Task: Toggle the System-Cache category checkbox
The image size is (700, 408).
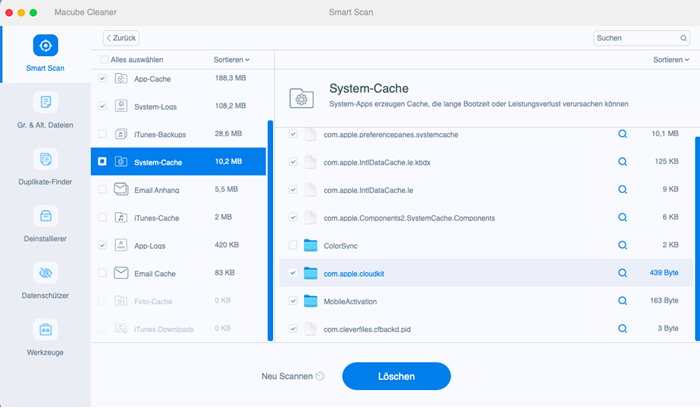Action: (x=102, y=161)
